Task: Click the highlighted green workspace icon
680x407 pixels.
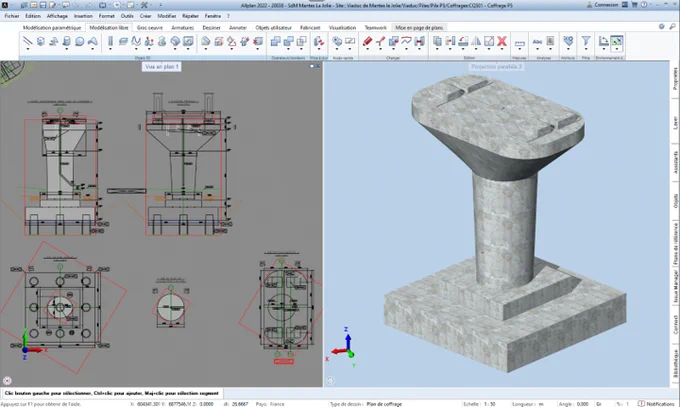Action: 616,41
